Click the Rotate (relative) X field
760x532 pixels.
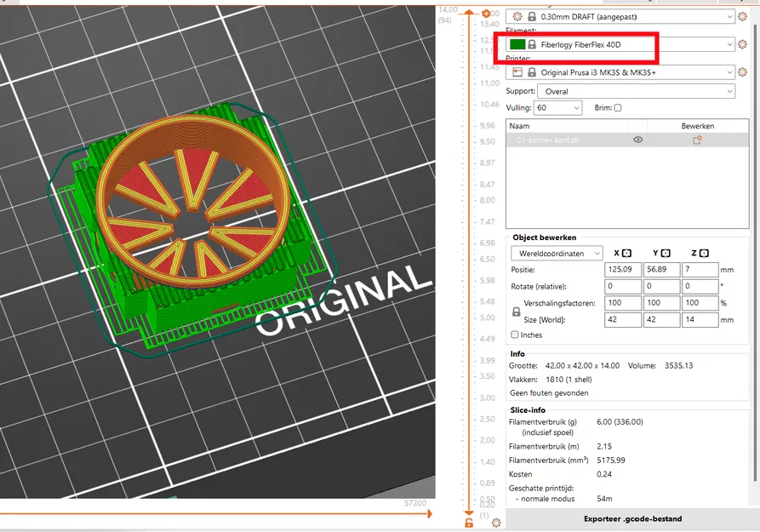tap(623, 286)
